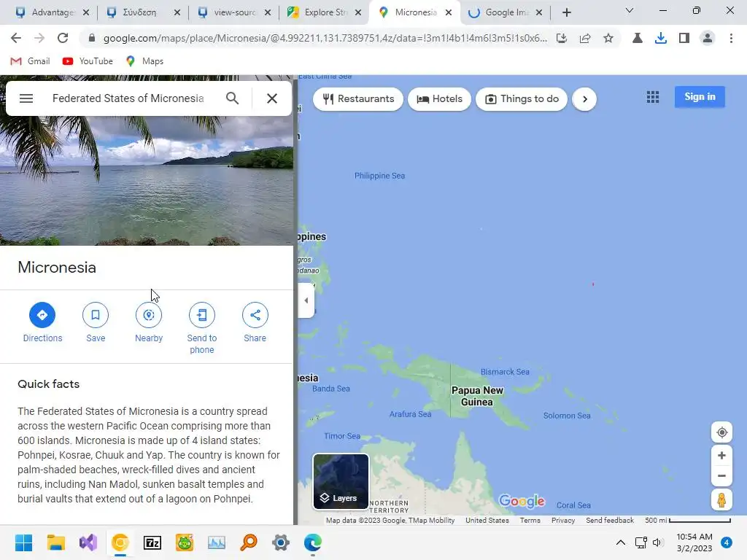
Task: Open the Chrome three-dot menu
Action: click(x=731, y=38)
